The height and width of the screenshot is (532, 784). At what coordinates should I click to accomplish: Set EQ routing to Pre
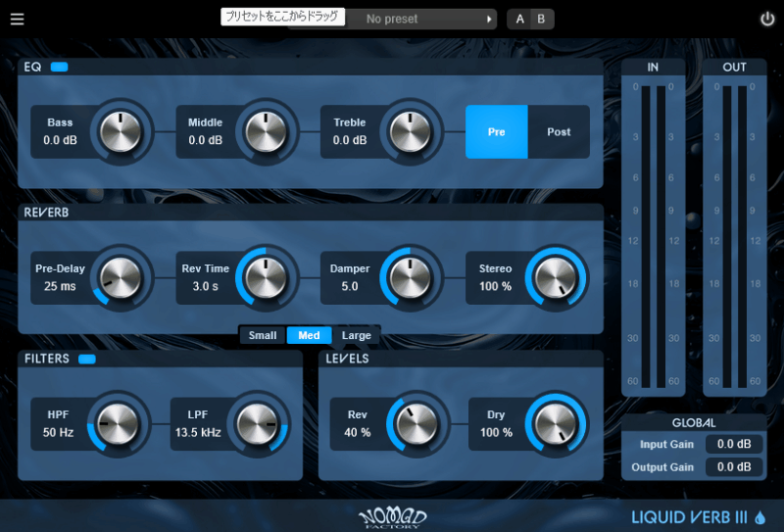[x=497, y=132]
